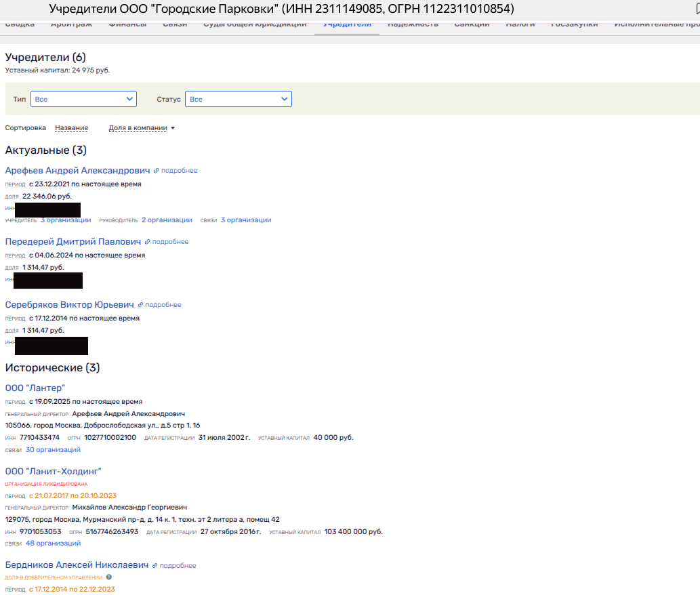This screenshot has width=700, height=595.
Task: Sort founders by Название
Action: tap(71, 128)
